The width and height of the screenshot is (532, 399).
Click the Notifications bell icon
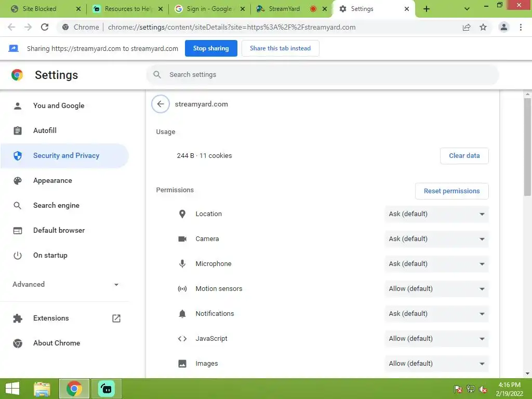(182, 313)
